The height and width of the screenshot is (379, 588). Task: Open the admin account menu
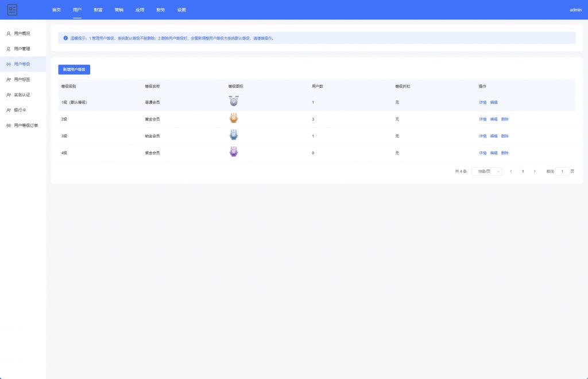[575, 10]
